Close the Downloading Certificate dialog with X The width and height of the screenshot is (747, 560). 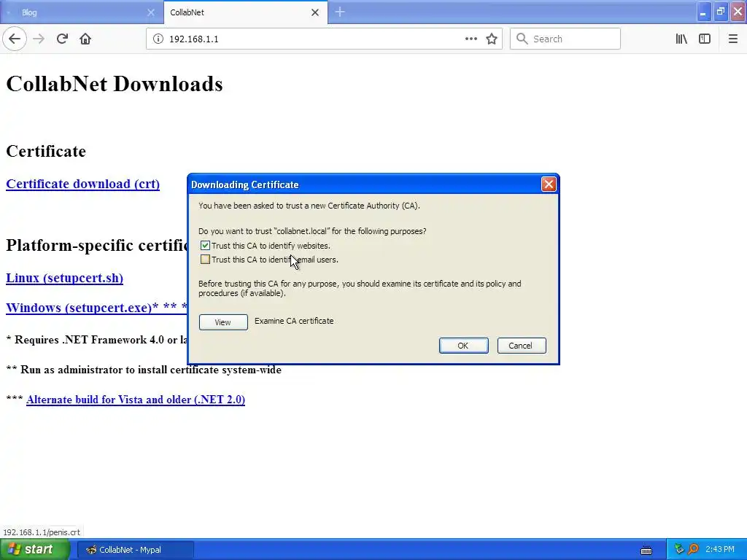(549, 184)
